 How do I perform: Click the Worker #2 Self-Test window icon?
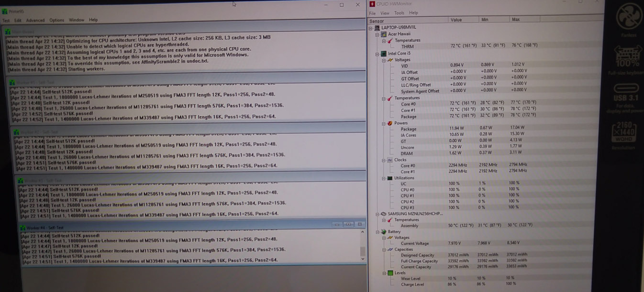17,132
